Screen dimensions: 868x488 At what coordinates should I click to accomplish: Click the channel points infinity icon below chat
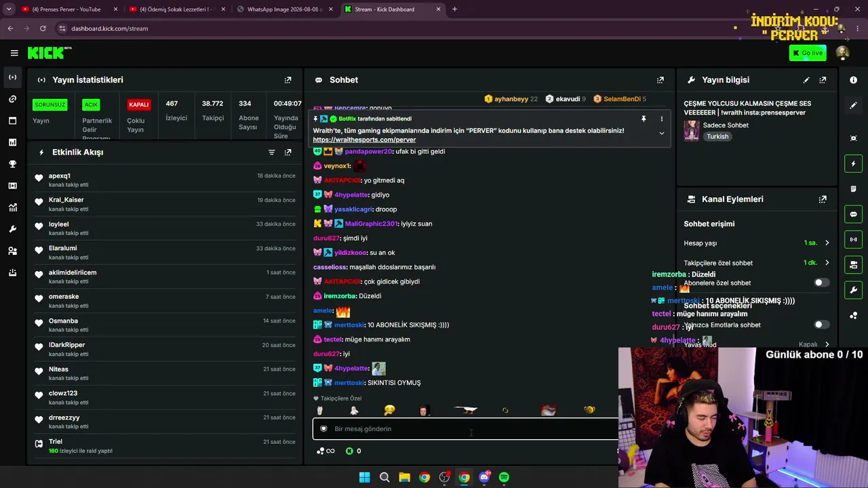(x=325, y=451)
